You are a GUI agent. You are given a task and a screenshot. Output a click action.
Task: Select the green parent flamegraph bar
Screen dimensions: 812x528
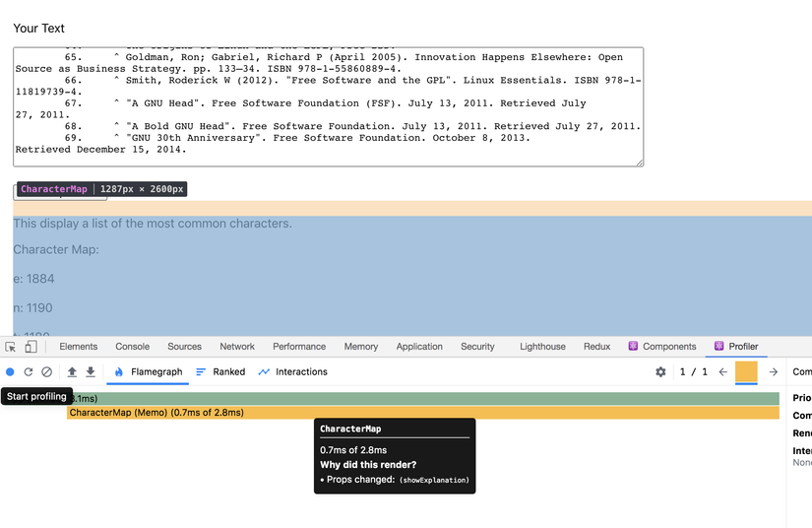pos(423,398)
